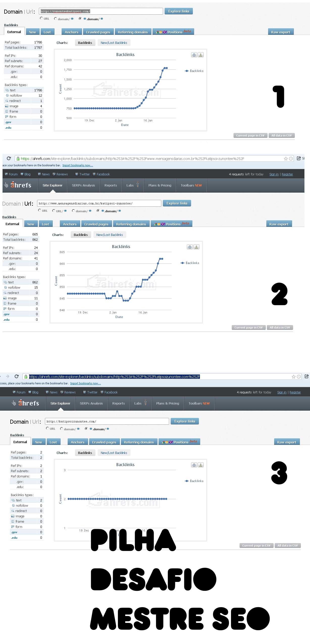This screenshot has height=644, width=310.
Task: Print the katipsoizunontee.com backlinks chart
Action: [194, 465]
